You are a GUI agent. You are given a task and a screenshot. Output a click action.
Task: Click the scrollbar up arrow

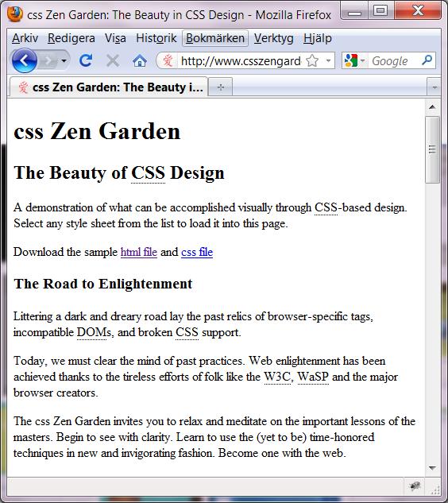432,106
